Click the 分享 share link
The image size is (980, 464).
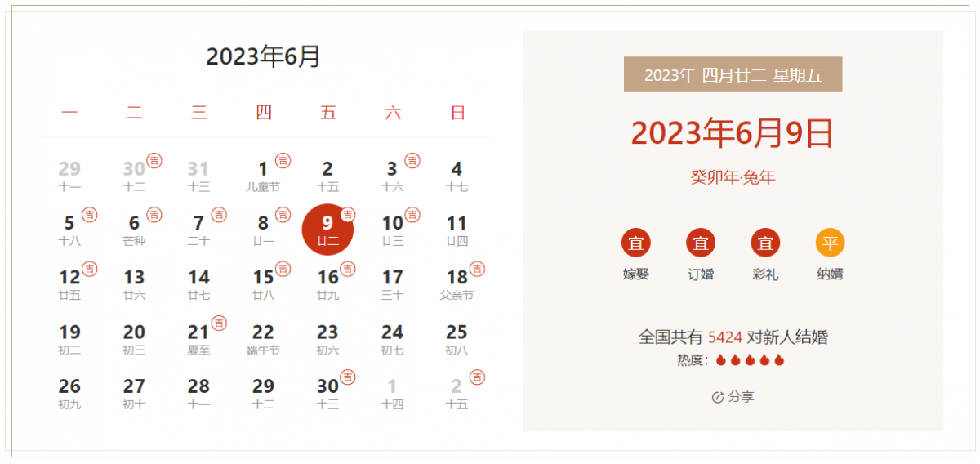point(733,397)
